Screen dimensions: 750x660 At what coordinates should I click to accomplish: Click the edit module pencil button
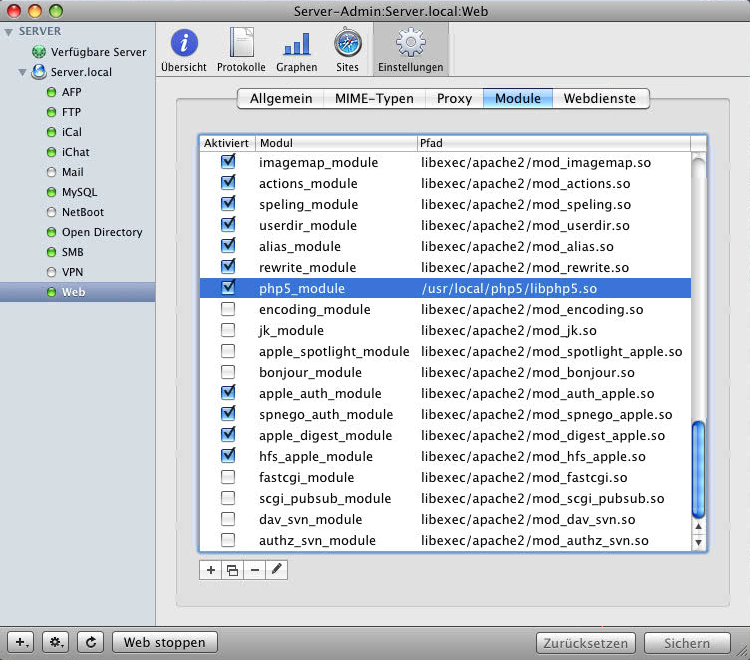coord(277,570)
